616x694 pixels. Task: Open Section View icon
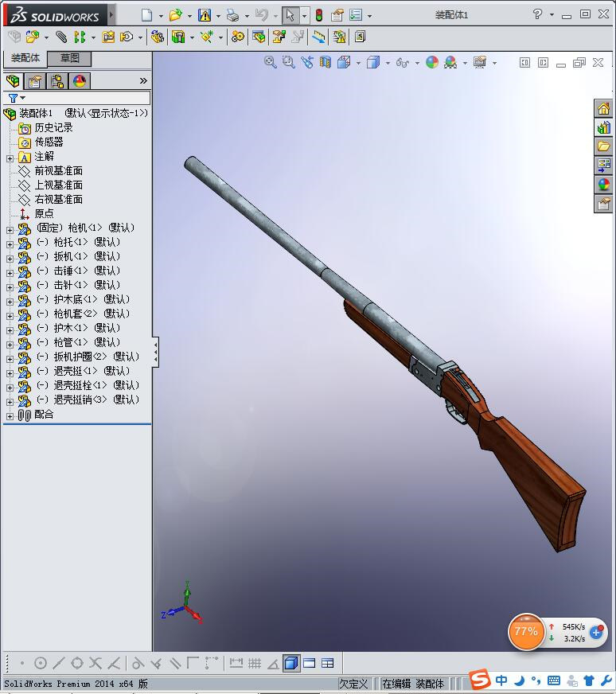coord(326,62)
